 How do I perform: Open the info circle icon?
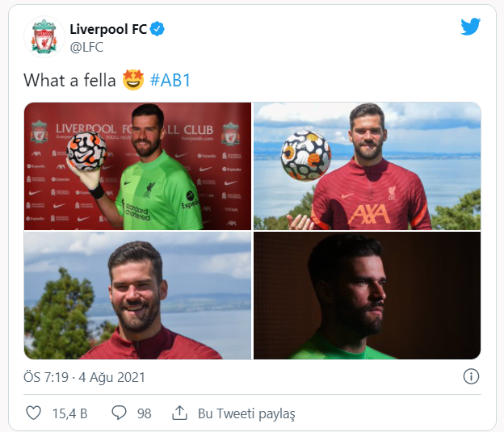472,376
